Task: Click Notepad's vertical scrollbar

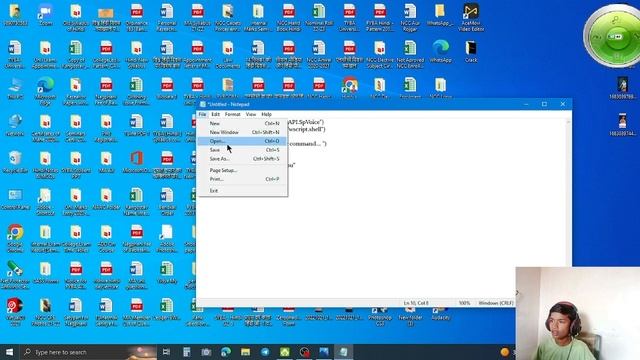Action: tap(568, 192)
